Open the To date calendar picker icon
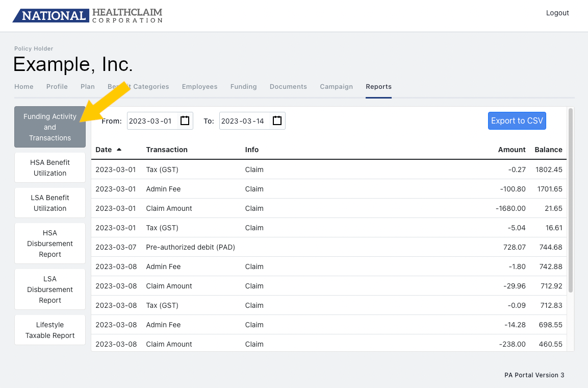The height and width of the screenshot is (388, 588). tap(277, 121)
